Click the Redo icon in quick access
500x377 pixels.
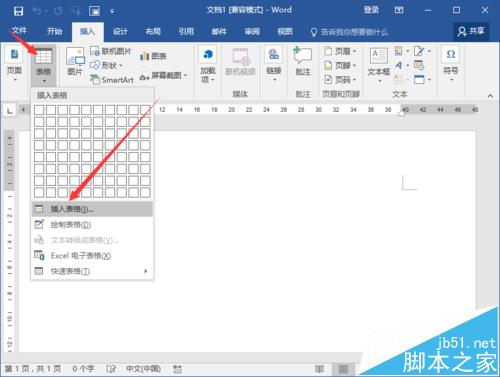[58, 11]
